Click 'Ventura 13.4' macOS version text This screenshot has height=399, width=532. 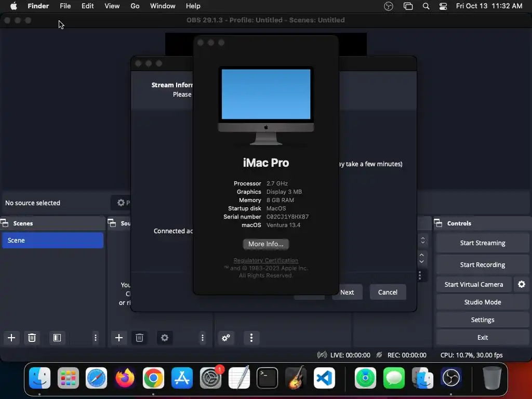[283, 225]
